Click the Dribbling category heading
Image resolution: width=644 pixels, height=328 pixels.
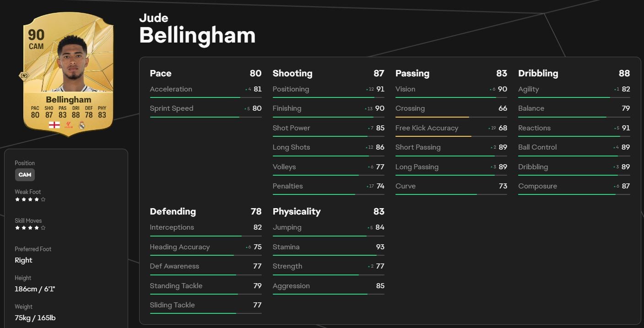pos(538,73)
